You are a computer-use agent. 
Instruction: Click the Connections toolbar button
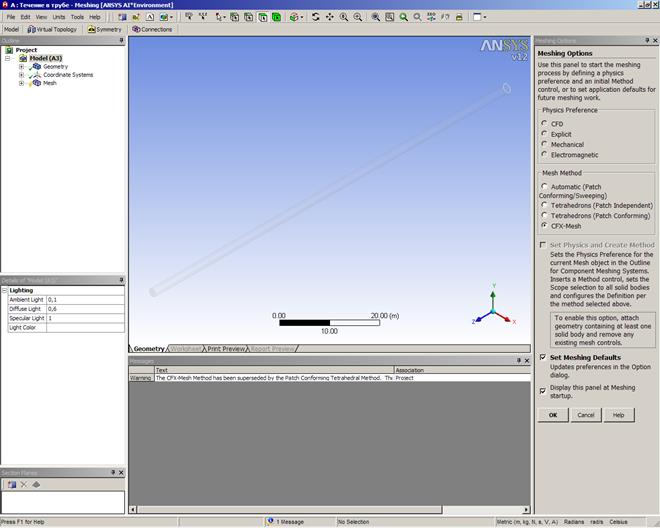(x=153, y=29)
